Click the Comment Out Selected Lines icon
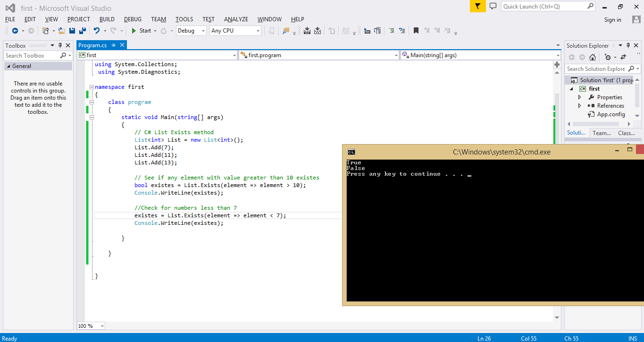 391,30
